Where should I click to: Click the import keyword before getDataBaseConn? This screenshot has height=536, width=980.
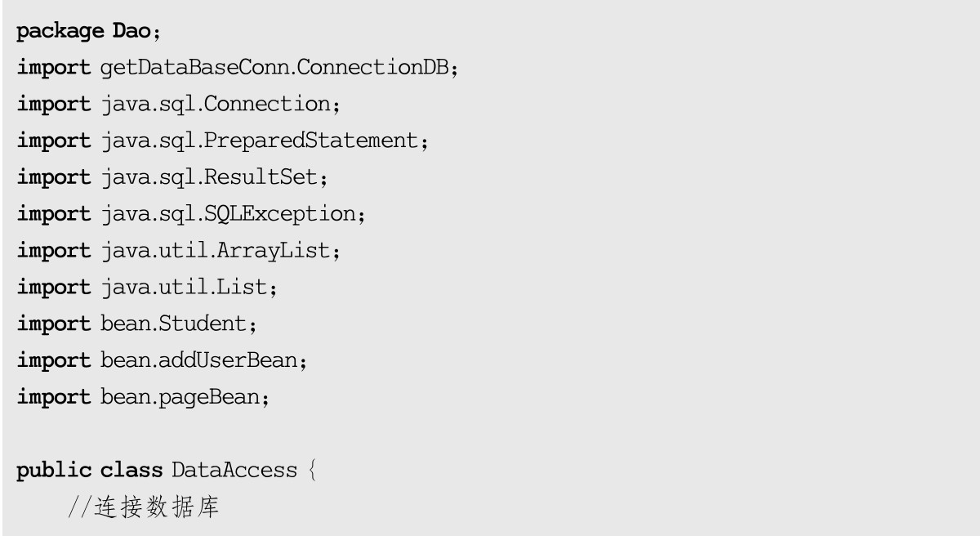[54, 68]
